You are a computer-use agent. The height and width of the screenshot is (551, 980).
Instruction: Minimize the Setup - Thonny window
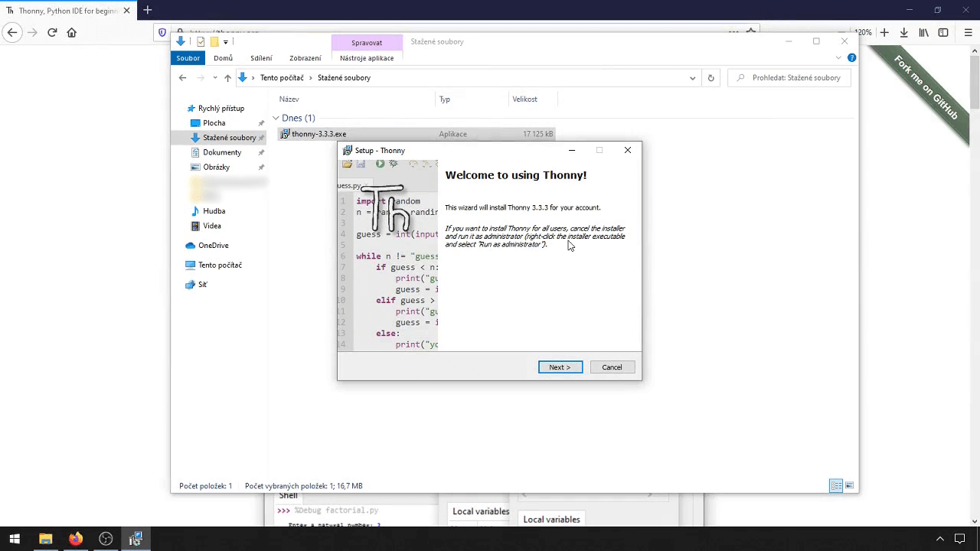[x=571, y=150]
